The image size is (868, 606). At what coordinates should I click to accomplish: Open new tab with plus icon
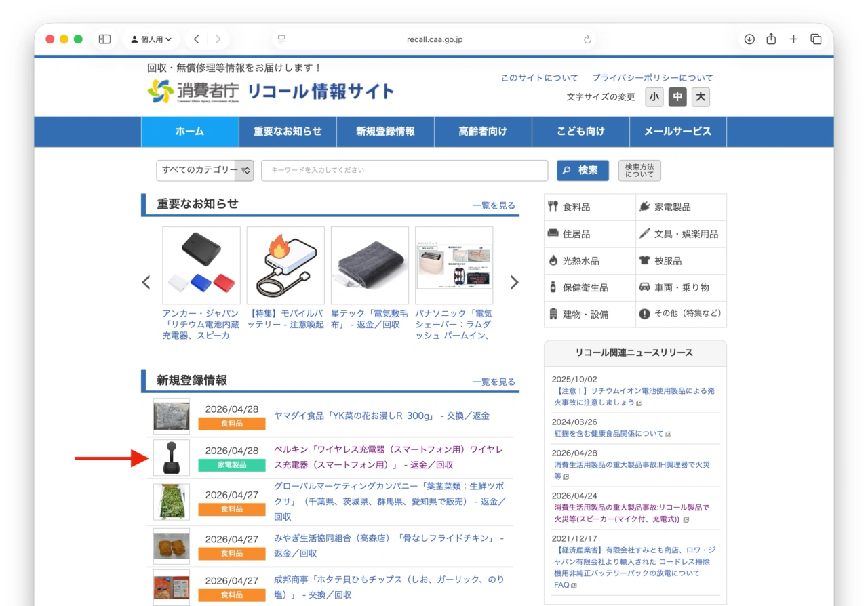point(793,39)
